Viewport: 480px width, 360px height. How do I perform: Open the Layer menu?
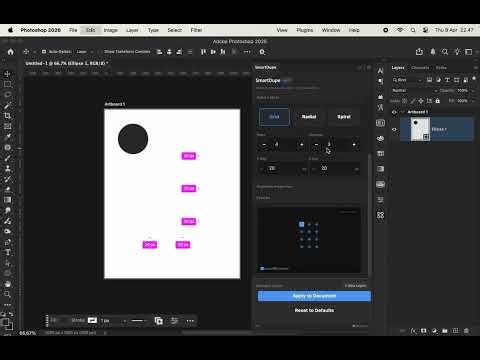click(132, 30)
